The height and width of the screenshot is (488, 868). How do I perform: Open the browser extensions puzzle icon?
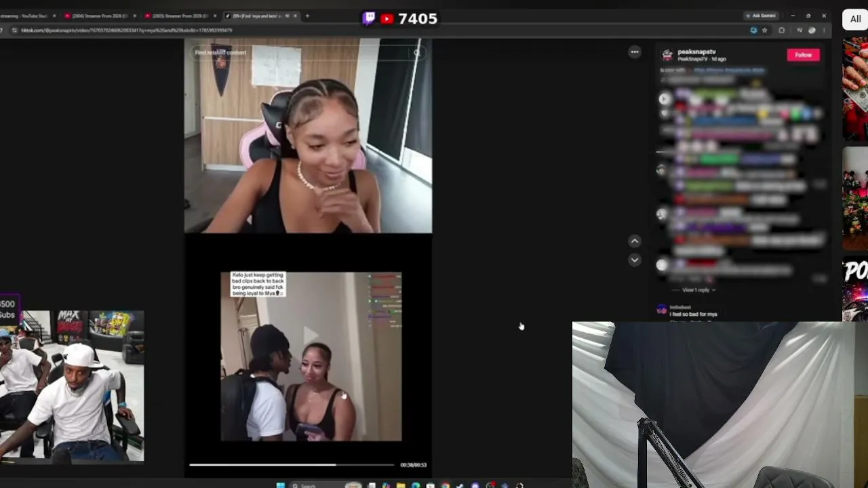782,30
